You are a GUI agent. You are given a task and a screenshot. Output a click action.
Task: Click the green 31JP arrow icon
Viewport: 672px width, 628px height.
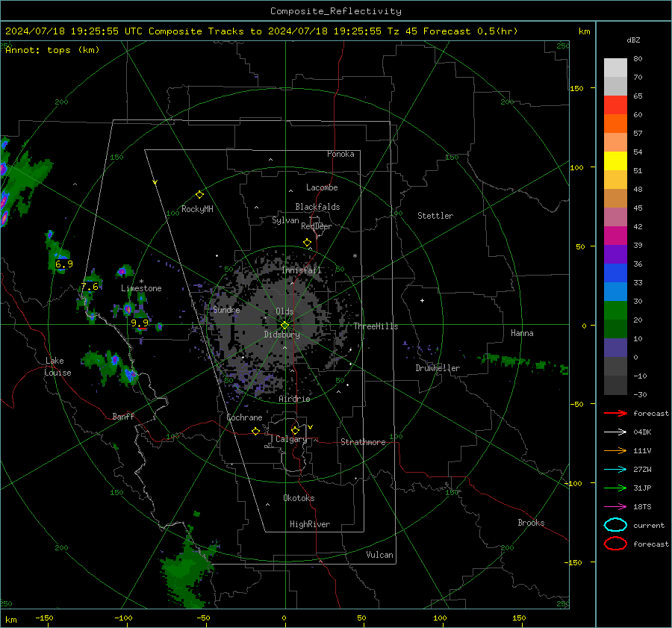click(615, 488)
